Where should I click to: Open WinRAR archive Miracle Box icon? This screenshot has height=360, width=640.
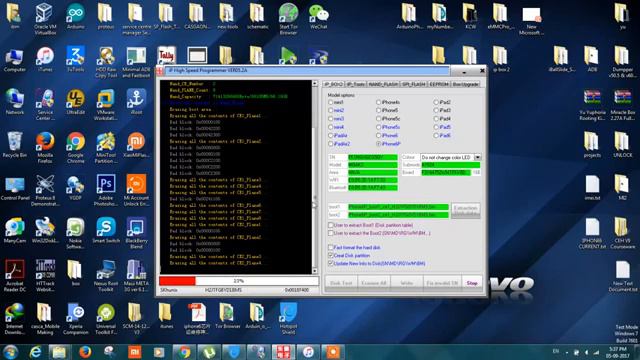622,104
